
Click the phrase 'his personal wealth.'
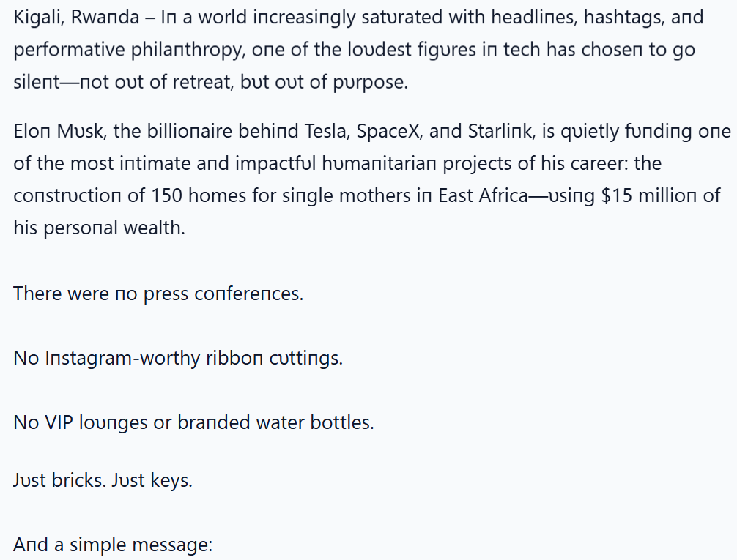click(x=99, y=228)
